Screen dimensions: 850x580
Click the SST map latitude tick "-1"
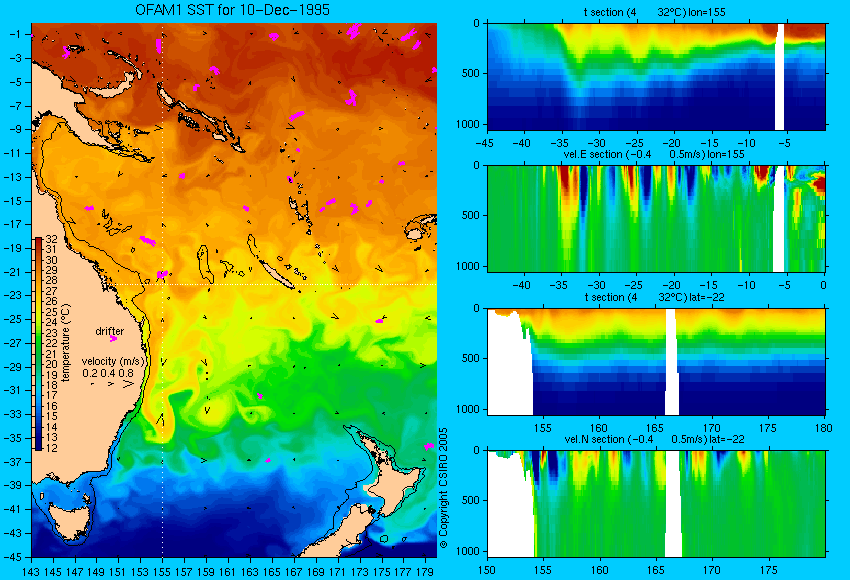[x=15, y=34]
